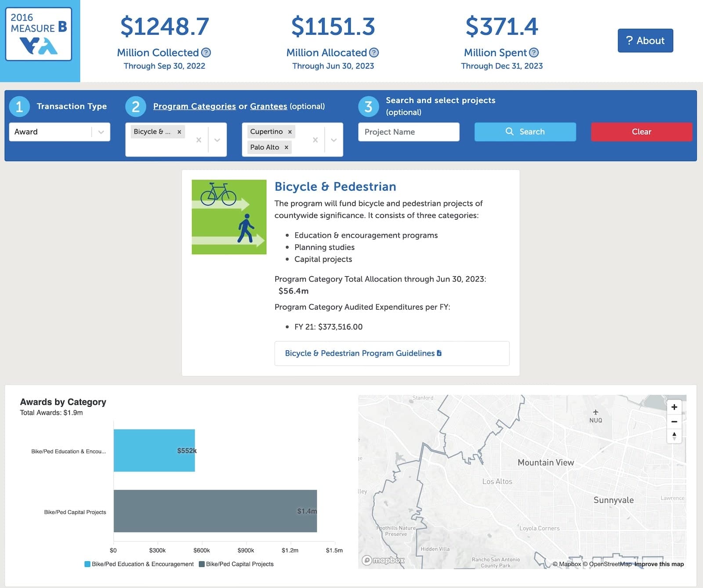
Task: Click the 2016 Measure B VTA logo
Action: (x=39, y=34)
